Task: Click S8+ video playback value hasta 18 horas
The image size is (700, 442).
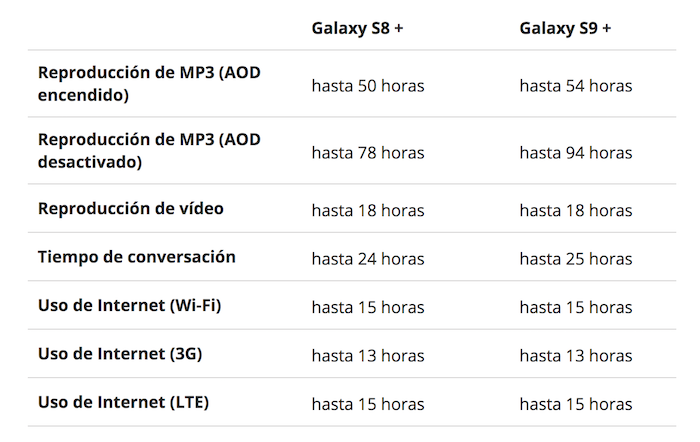Action: [x=368, y=210]
